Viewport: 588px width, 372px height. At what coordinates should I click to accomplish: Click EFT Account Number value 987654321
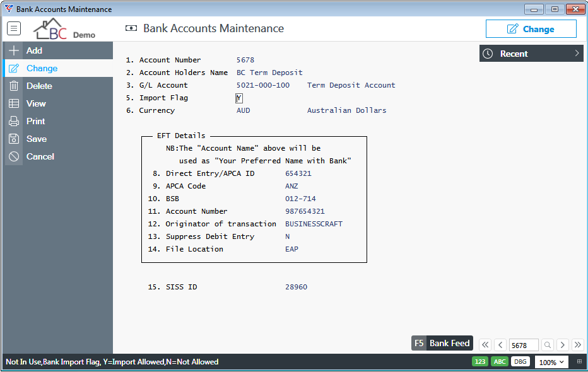click(x=305, y=211)
